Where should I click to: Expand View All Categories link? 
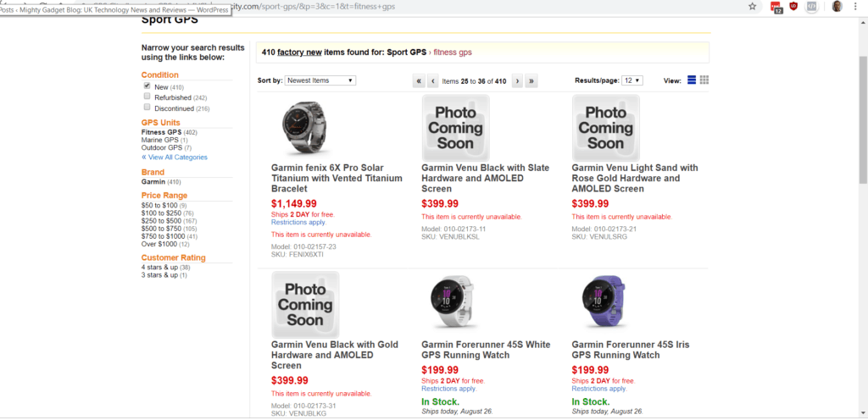(x=176, y=157)
